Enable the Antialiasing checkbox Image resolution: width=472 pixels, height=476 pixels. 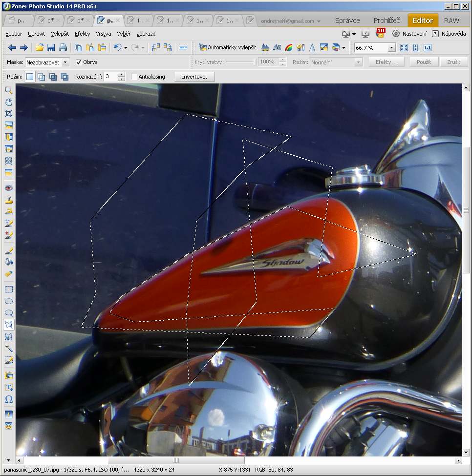[134, 77]
